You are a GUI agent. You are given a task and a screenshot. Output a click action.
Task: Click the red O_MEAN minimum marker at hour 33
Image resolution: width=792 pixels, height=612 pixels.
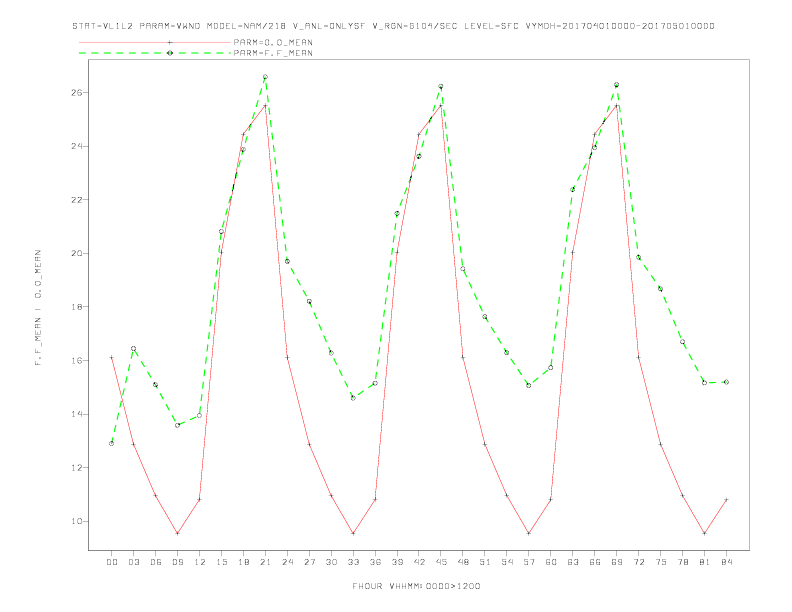click(353, 533)
